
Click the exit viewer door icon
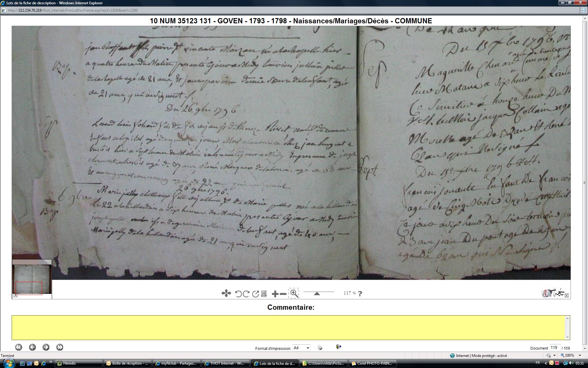pos(338,347)
